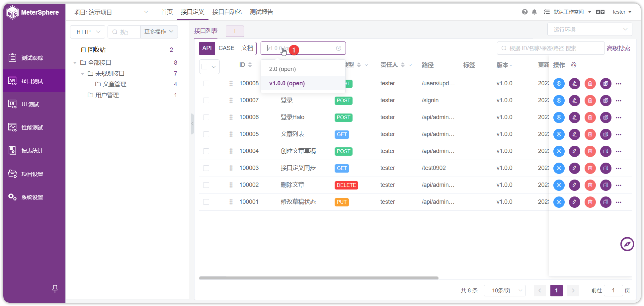Open more actions for row 100004
The width and height of the screenshot is (644, 306).
[619, 151]
